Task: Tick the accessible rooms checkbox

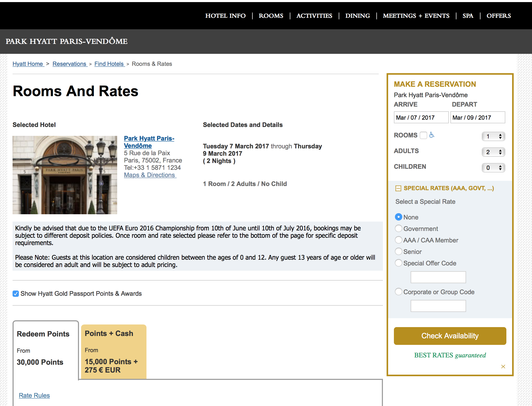Action: 423,135
